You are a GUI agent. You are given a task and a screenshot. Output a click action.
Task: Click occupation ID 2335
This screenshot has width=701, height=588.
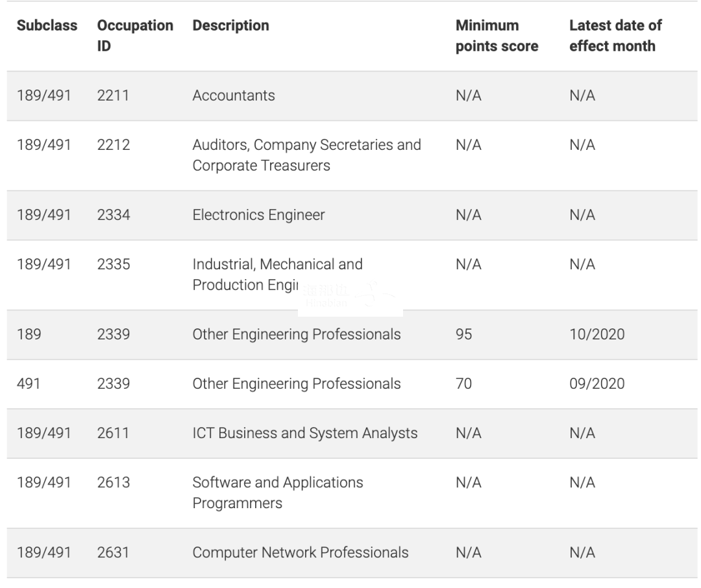(x=114, y=264)
